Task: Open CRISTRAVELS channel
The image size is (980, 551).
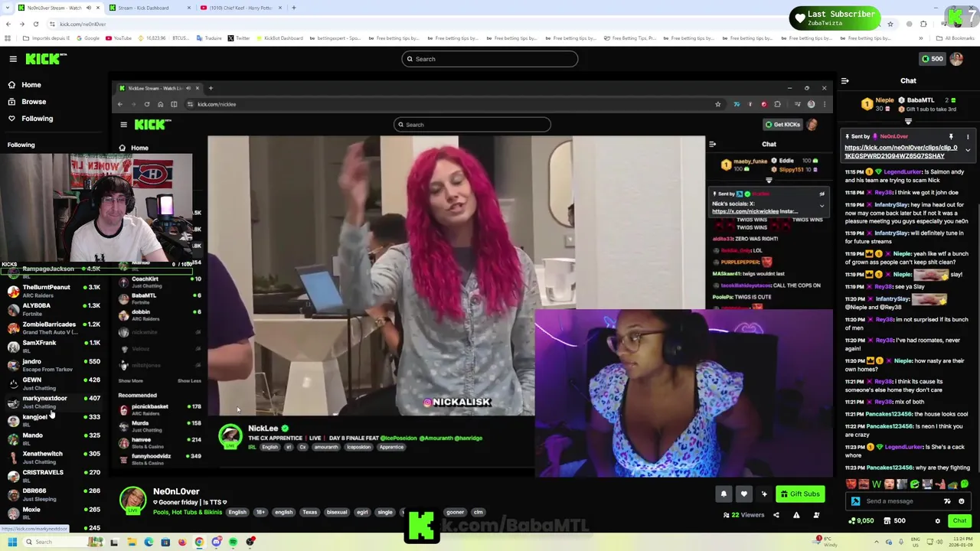Action: [54, 476]
